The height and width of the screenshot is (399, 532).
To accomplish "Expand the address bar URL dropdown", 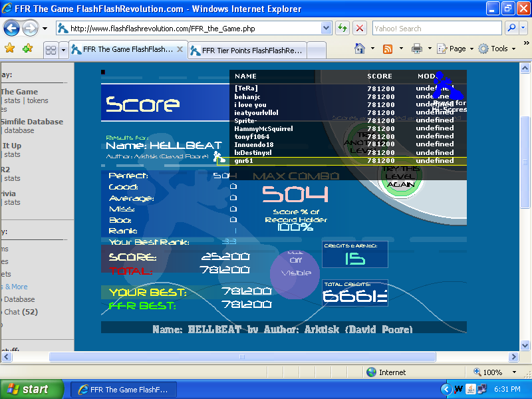I will [326, 29].
